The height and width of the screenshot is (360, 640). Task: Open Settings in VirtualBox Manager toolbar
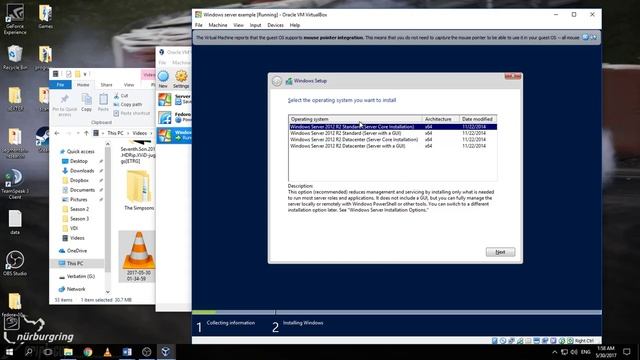(x=181, y=79)
